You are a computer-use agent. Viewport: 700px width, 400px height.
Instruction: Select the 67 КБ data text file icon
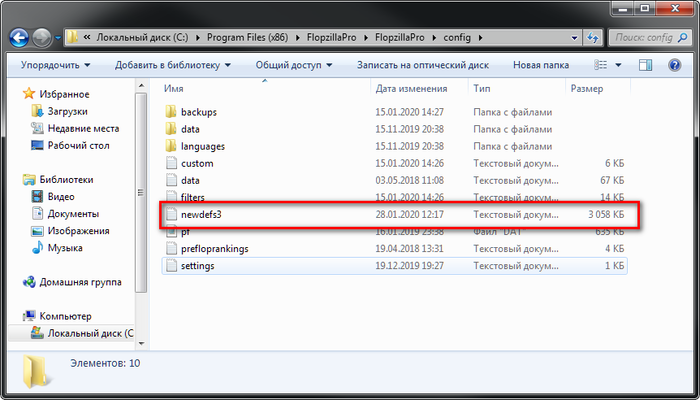click(171, 180)
